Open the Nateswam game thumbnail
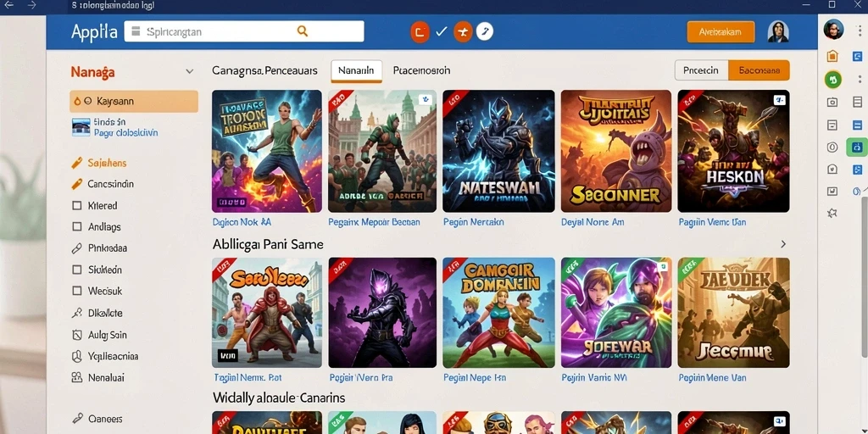868x434 pixels. pos(498,151)
